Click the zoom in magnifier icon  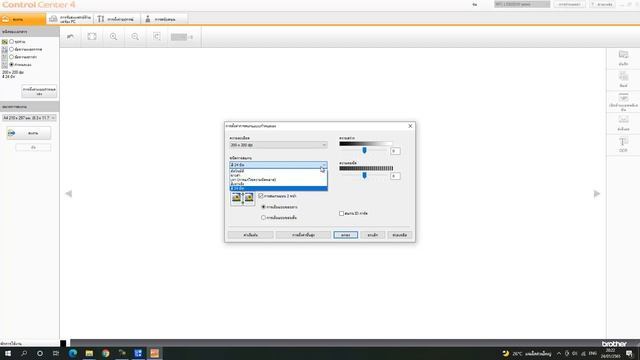coord(113,37)
